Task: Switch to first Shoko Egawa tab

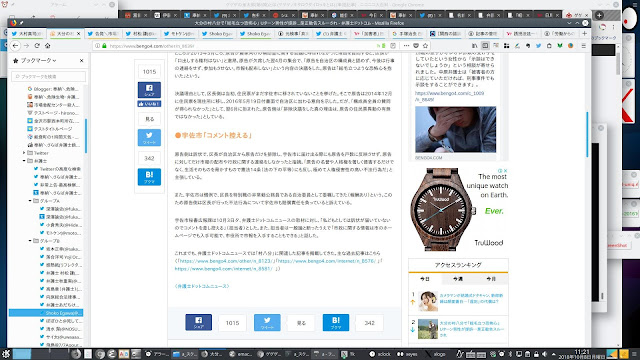Action: [x=216, y=33]
